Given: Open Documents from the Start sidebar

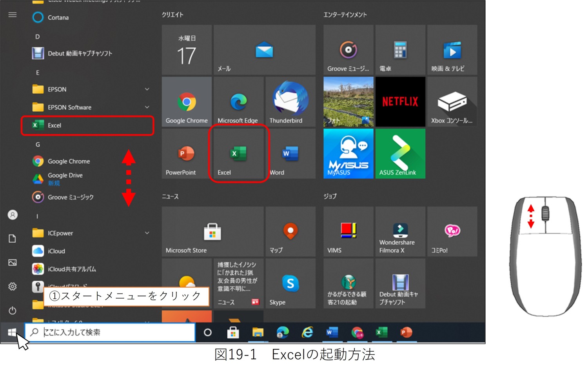Looking at the screenshot, I should pos(13,239).
